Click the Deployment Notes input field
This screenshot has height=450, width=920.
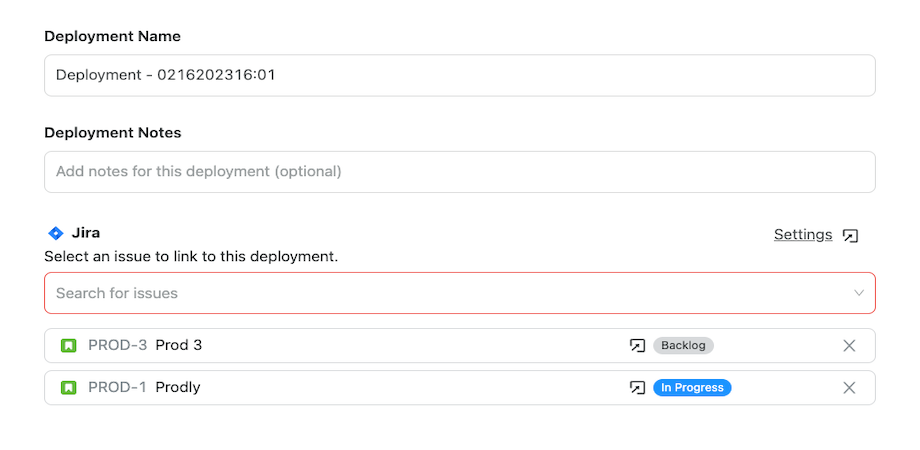[459, 172]
